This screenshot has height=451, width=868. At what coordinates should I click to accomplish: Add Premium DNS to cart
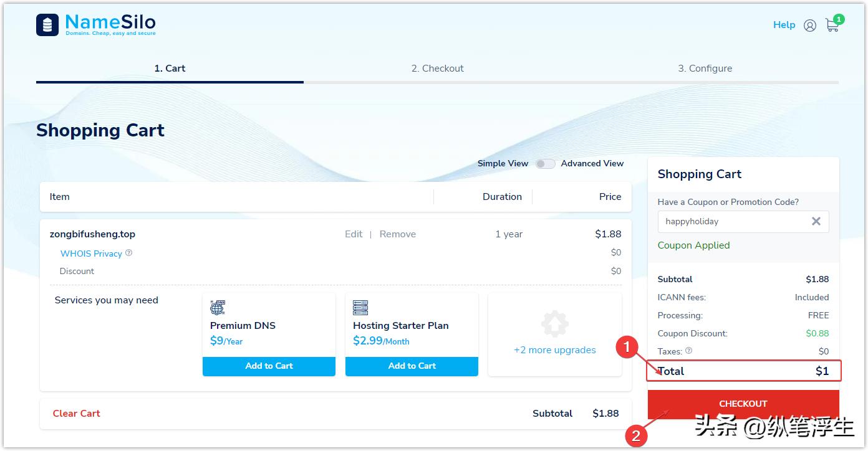[269, 366]
